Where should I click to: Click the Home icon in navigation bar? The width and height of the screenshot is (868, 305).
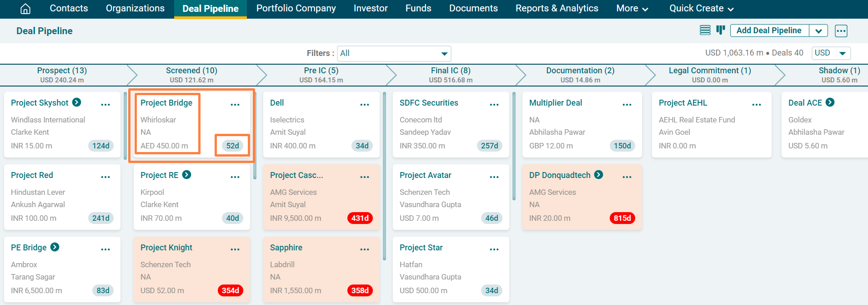[x=25, y=9]
